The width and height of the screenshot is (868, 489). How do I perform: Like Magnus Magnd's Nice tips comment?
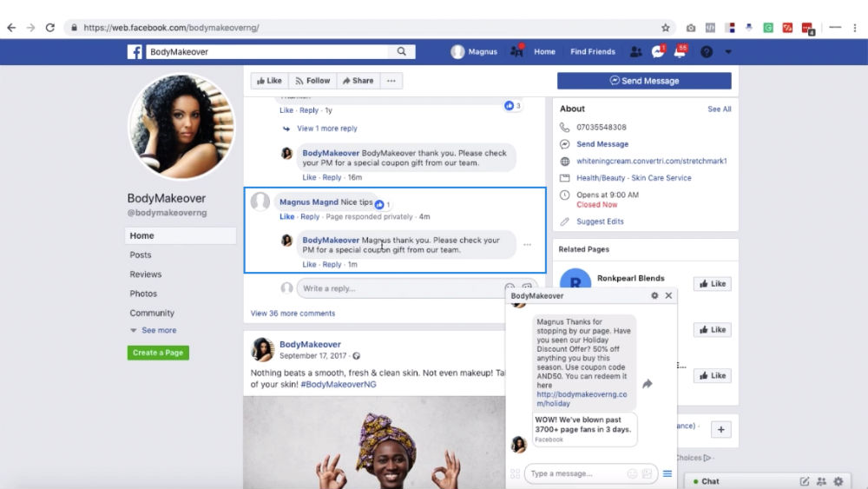coord(286,216)
